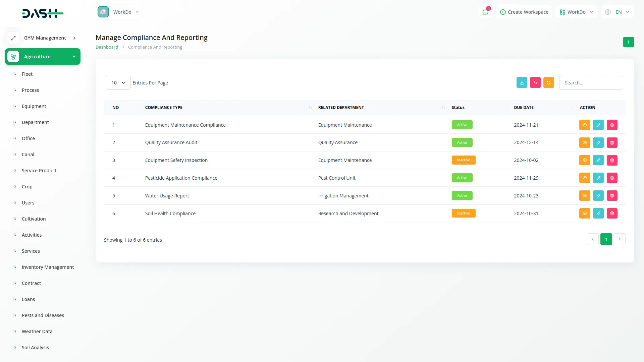Edit the Water Usage Report row
Screen dimensions: 644x362
[598, 196]
